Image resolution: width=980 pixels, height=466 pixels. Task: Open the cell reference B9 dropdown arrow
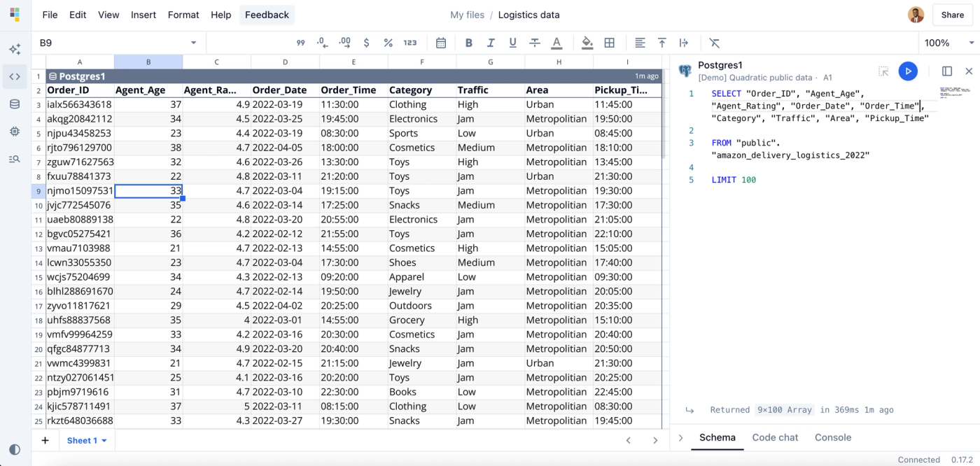[x=194, y=43]
